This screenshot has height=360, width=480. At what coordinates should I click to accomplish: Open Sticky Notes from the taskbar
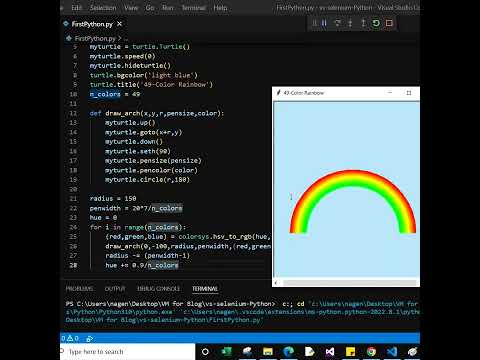click(350, 352)
